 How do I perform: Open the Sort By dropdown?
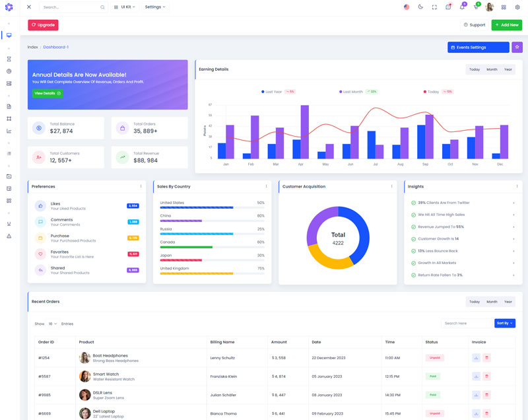coord(504,324)
